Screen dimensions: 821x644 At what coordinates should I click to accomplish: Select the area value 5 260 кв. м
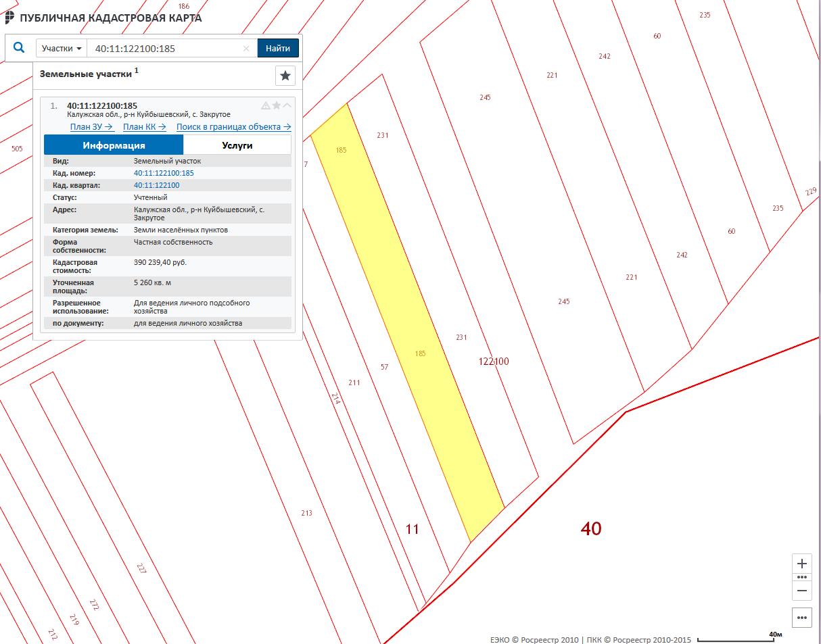coord(153,282)
